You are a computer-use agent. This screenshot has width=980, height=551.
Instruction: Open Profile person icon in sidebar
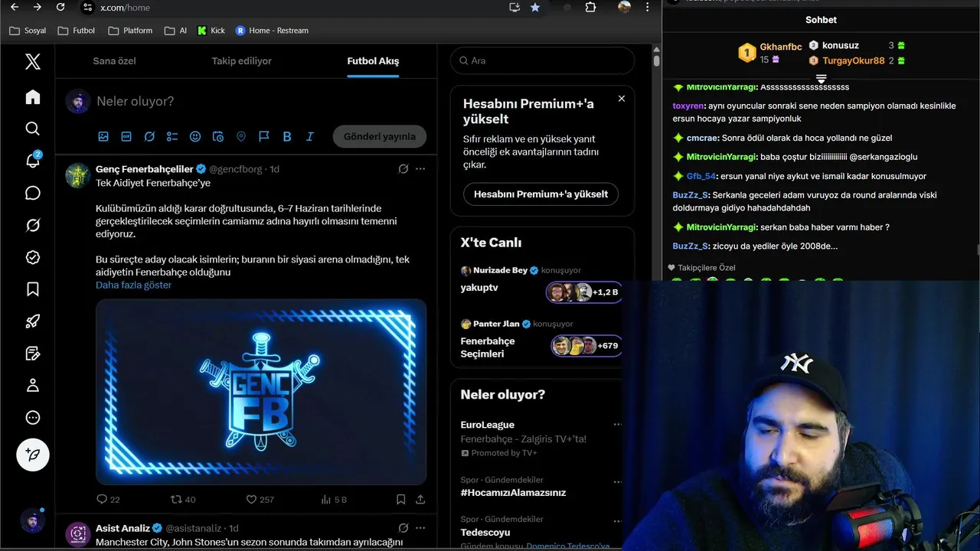pos(32,386)
